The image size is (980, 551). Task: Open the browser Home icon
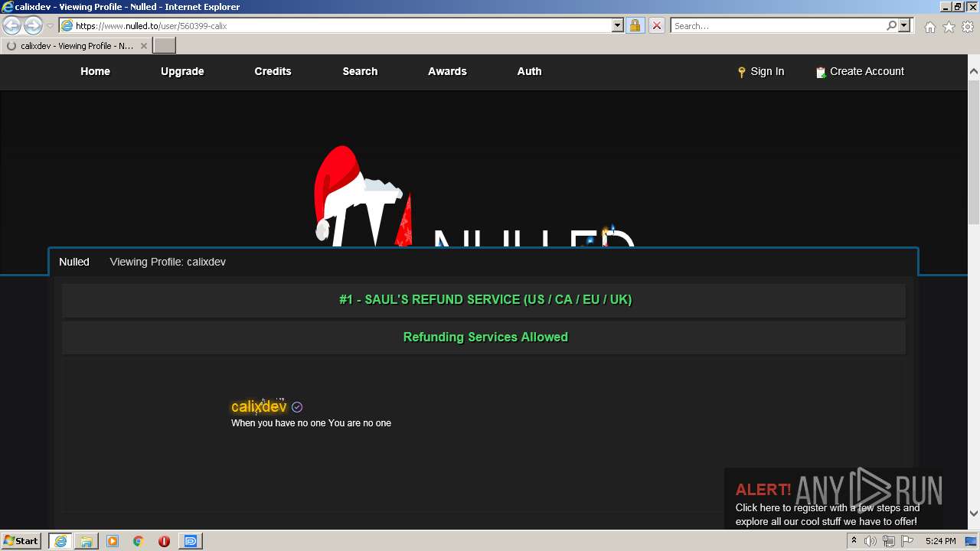[929, 27]
